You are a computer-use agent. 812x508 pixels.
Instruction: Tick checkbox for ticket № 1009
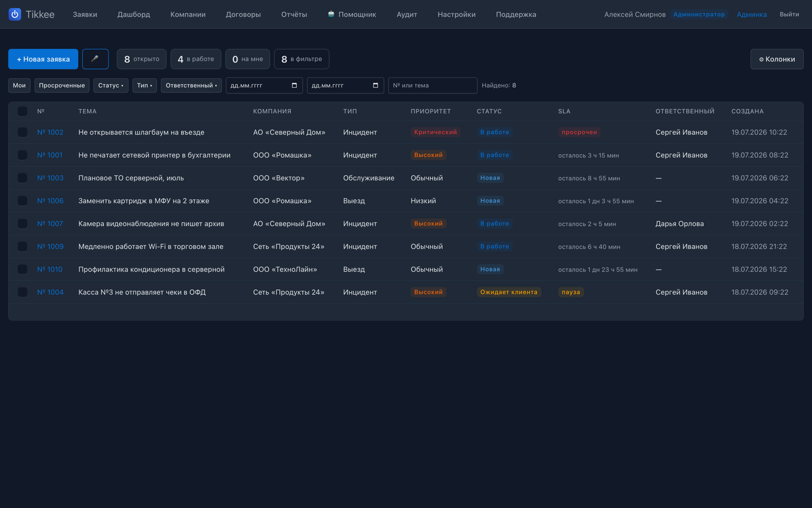[x=22, y=246]
